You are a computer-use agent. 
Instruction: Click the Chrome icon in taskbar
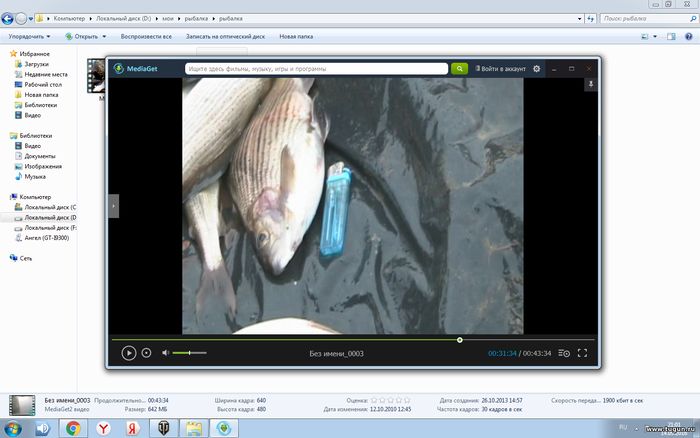(x=73, y=429)
